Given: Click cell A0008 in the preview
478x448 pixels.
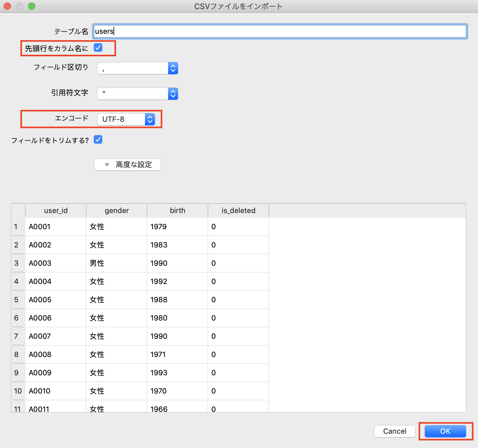Looking at the screenshot, I should point(56,355).
